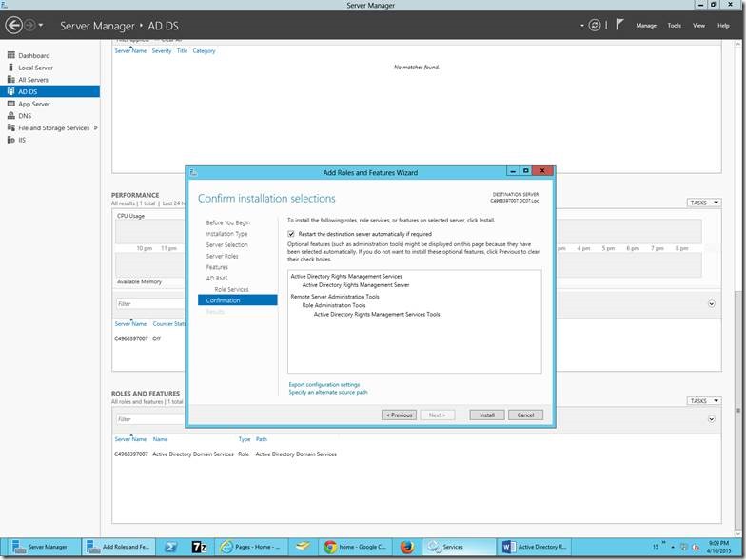Click the App Server icon in sidebar

click(x=11, y=104)
